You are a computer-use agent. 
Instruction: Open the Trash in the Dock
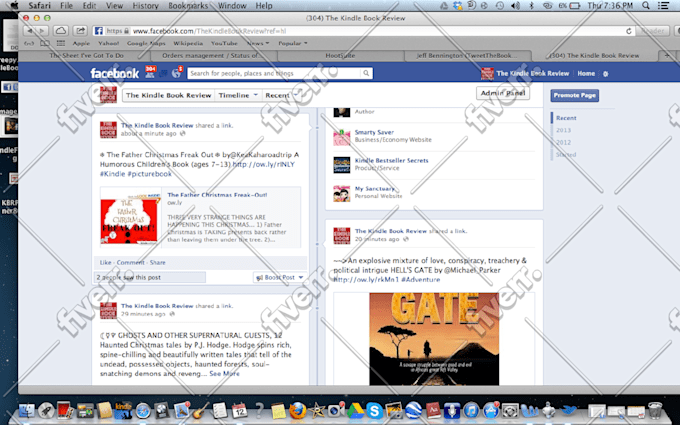pos(655,410)
